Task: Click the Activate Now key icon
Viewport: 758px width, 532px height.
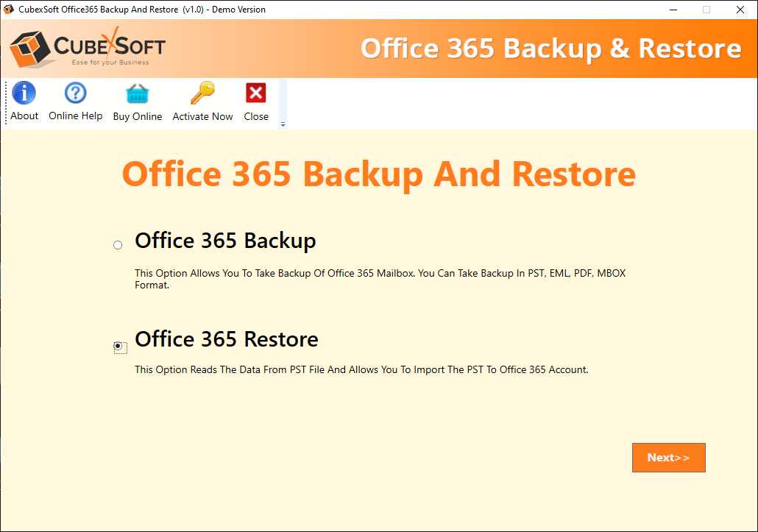Action: (202, 93)
